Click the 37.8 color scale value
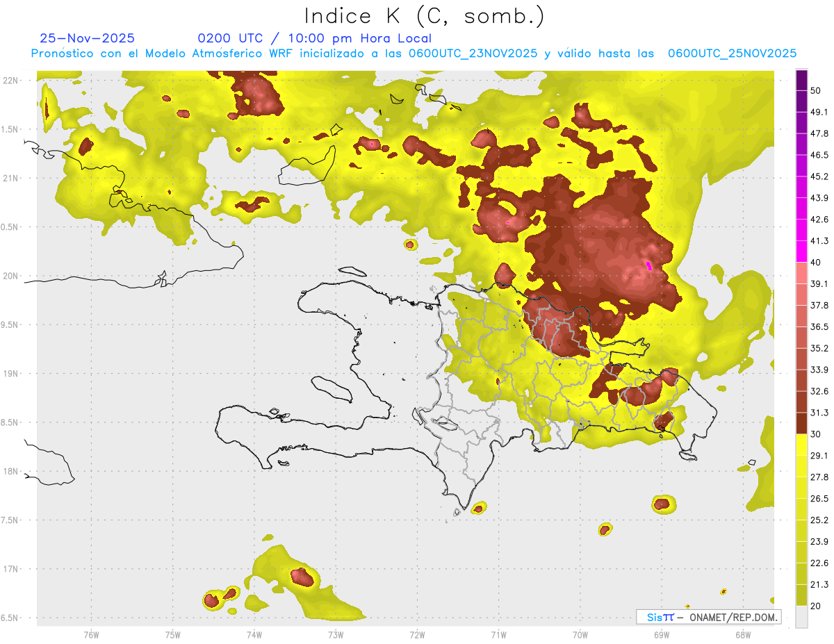Image resolution: width=834 pixels, height=644 pixels. [x=819, y=305]
